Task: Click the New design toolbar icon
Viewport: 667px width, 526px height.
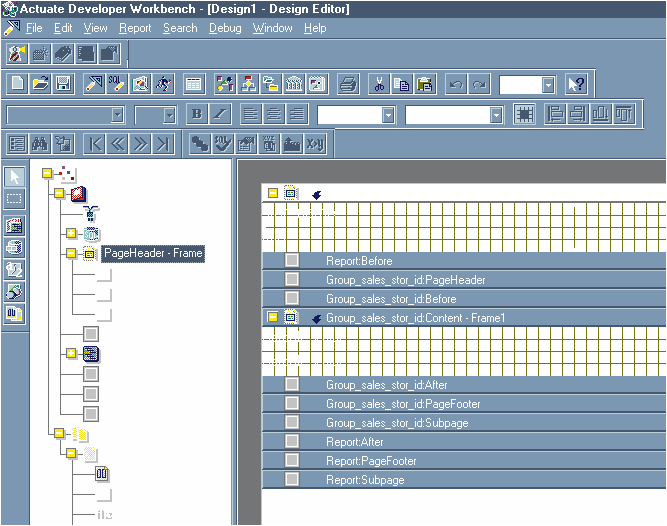Action: pyautogui.click(x=17, y=85)
